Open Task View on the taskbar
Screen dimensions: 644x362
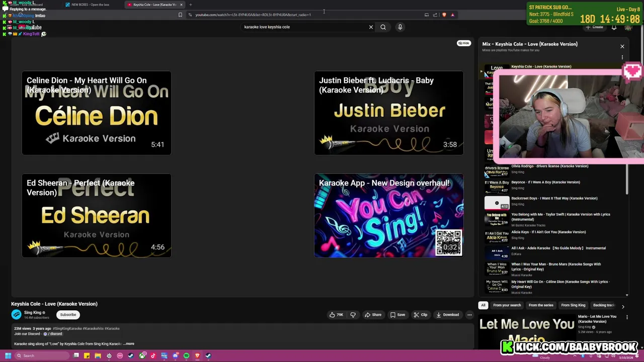point(76,356)
